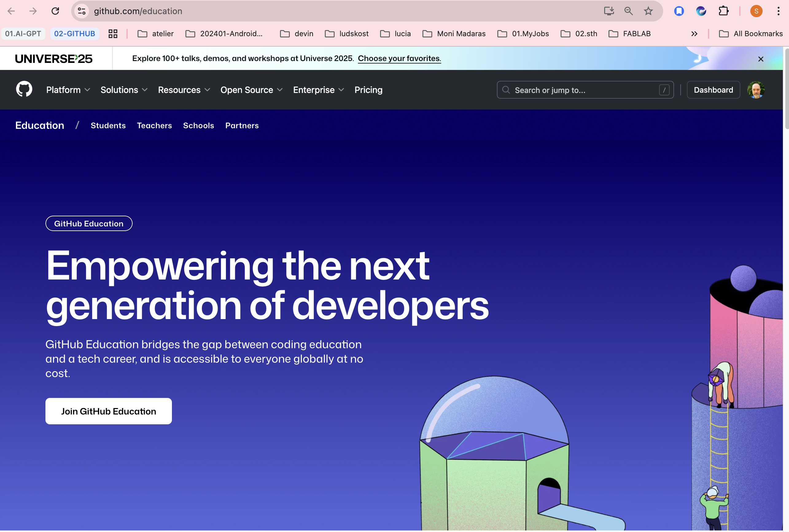Click the GitHub octocat logo
Screen dimensions: 789x532
pyautogui.click(x=24, y=89)
